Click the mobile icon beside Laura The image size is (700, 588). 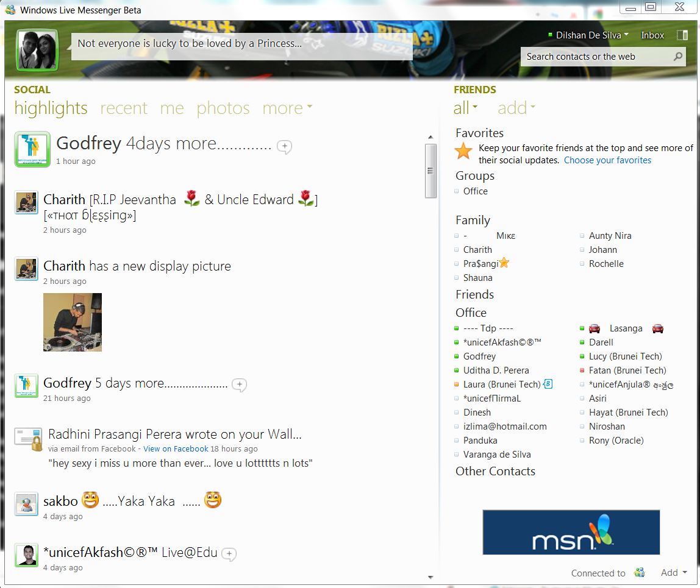[x=548, y=384]
